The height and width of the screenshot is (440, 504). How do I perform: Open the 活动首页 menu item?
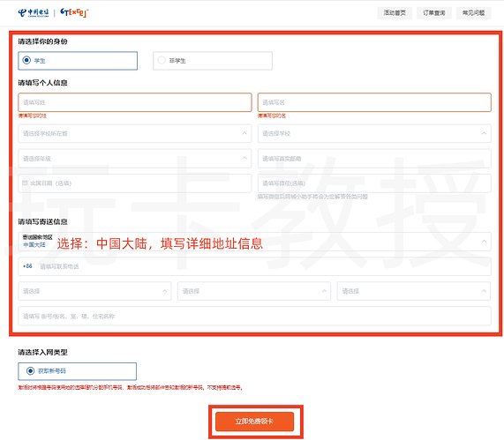click(395, 13)
